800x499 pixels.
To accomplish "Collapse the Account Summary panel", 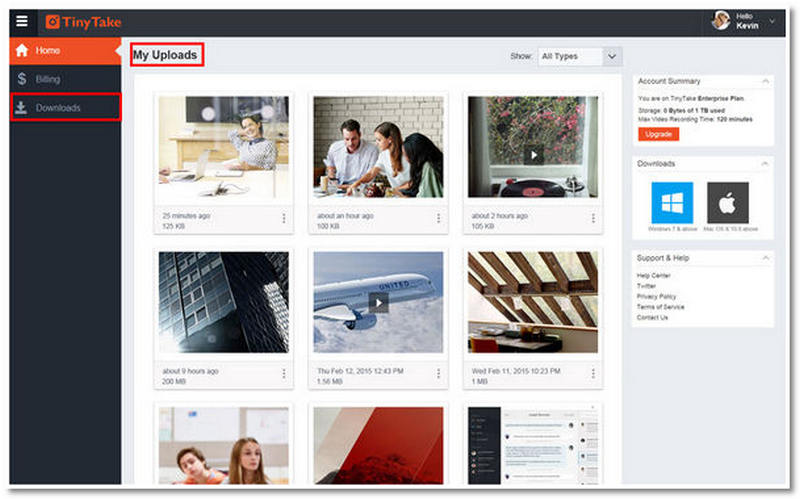I will [x=765, y=81].
